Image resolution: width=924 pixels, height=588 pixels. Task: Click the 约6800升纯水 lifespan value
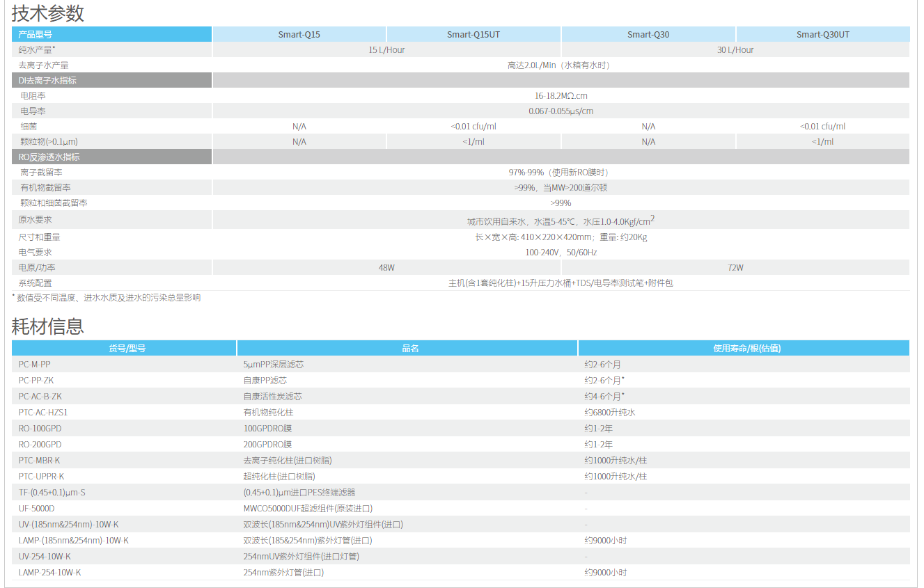pyautogui.click(x=610, y=413)
